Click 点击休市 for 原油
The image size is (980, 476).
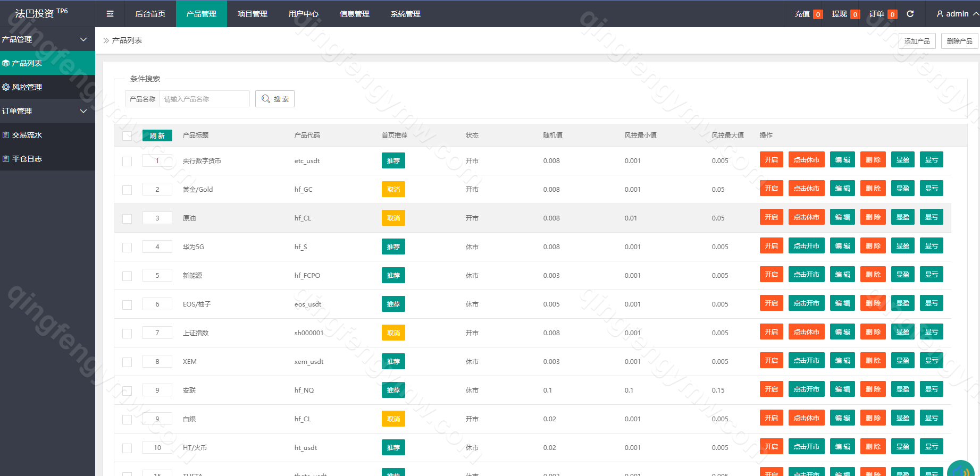[x=807, y=217]
